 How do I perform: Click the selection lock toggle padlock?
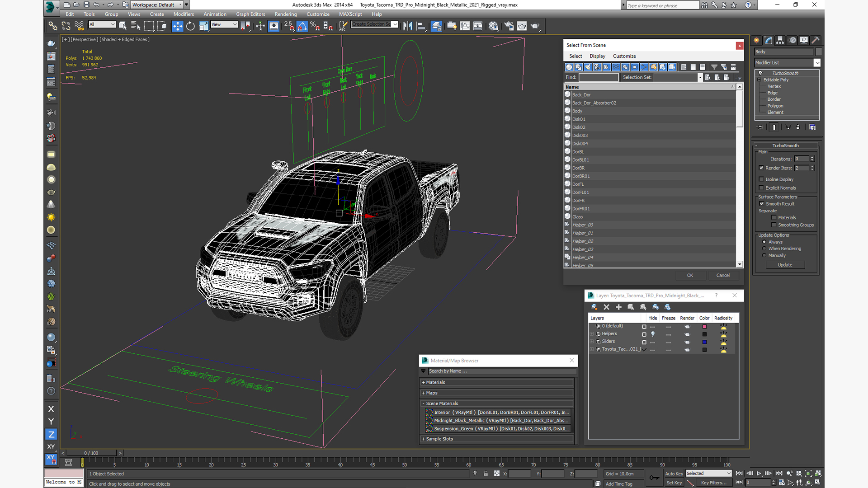486,474
